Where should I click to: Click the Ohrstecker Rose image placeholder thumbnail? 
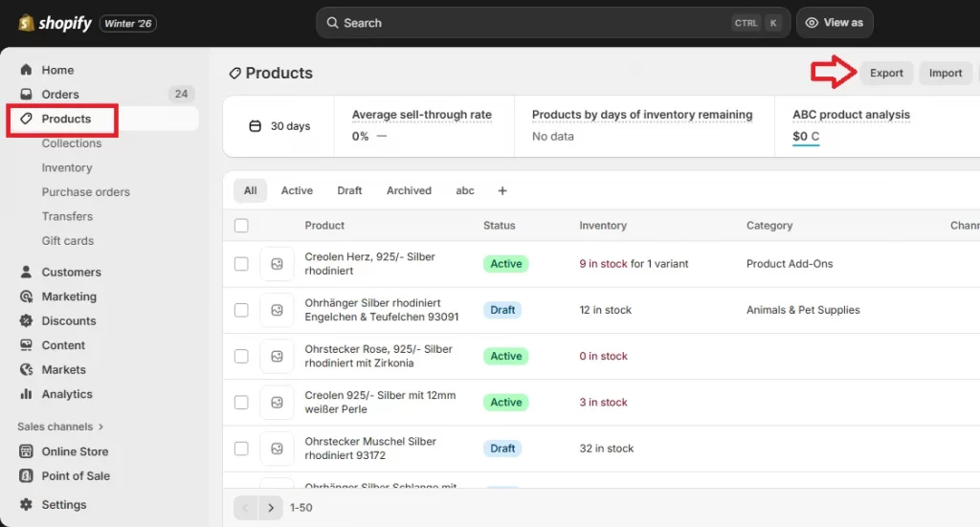click(x=277, y=356)
